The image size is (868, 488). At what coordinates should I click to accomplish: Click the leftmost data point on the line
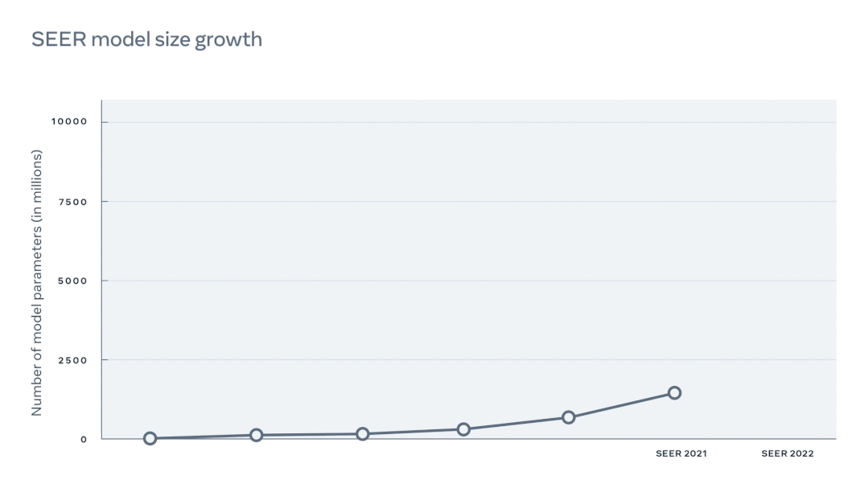pos(150,438)
